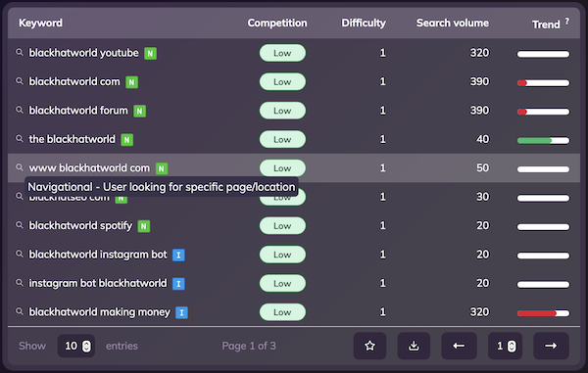Image resolution: width=588 pixels, height=373 pixels.
Task: Click search volume 40 for the blackhatworld
Action: click(x=482, y=139)
